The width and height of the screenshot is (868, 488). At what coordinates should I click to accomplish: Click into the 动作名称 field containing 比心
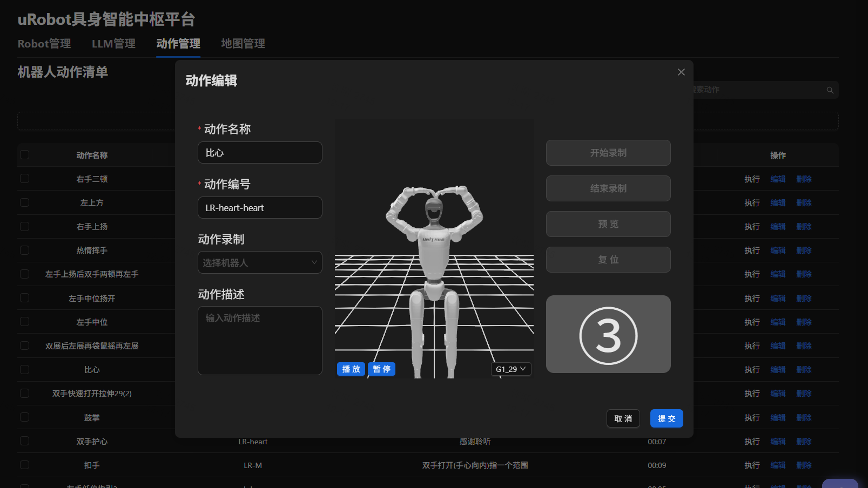point(260,153)
